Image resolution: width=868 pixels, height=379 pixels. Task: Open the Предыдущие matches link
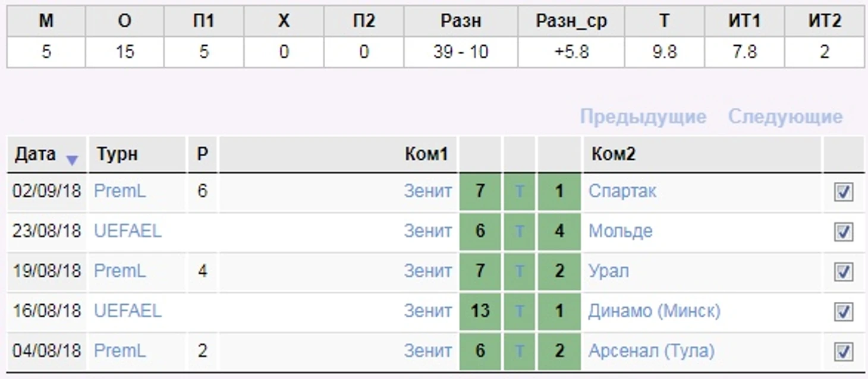643,116
